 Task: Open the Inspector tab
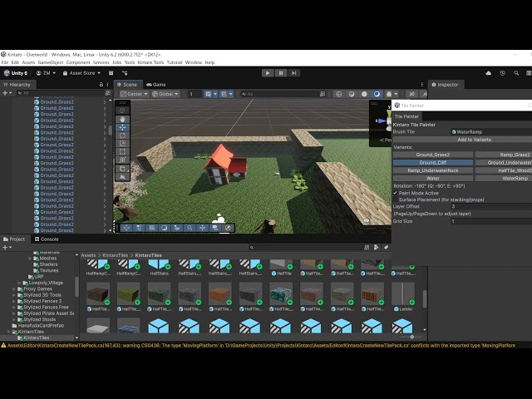(x=445, y=85)
